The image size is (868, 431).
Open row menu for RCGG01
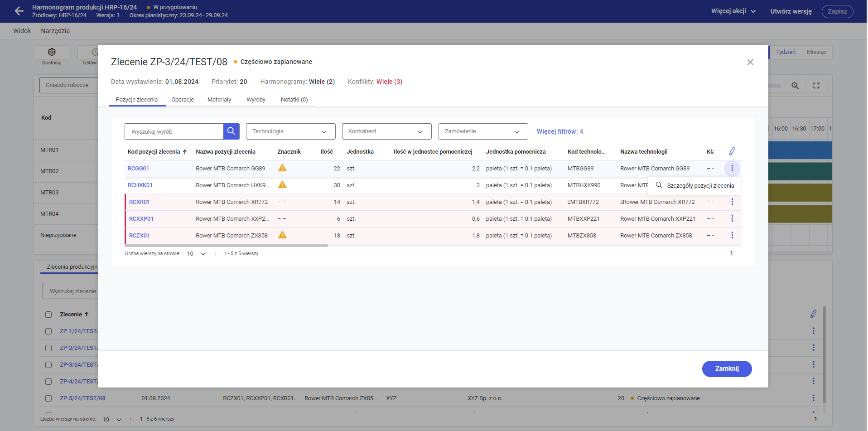point(732,168)
